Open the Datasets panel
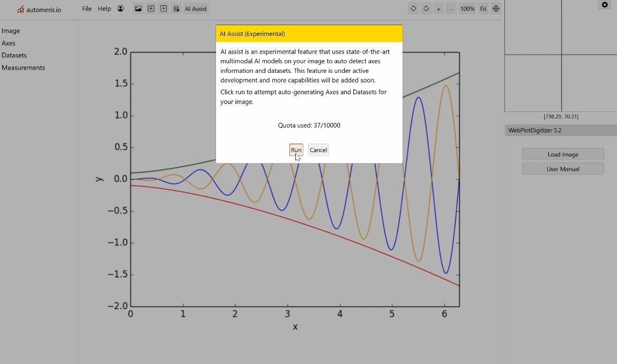Viewport: 617px width, 364px height. [14, 55]
